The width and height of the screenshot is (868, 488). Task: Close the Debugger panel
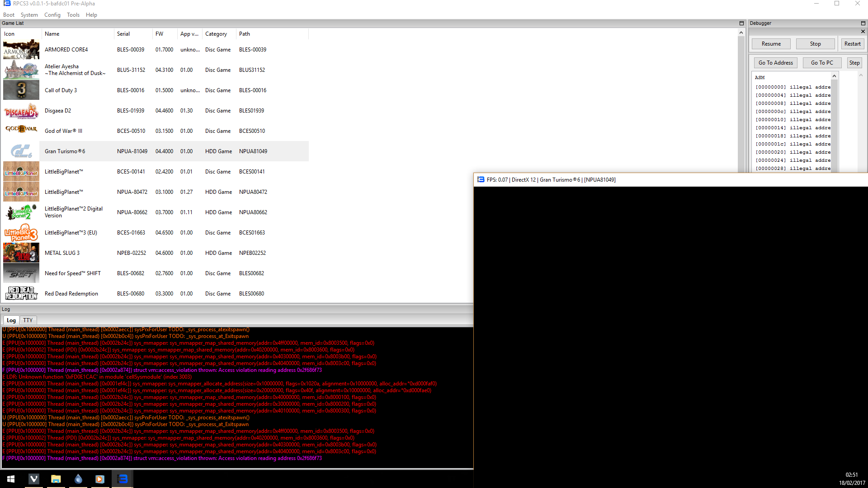coord(863,32)
